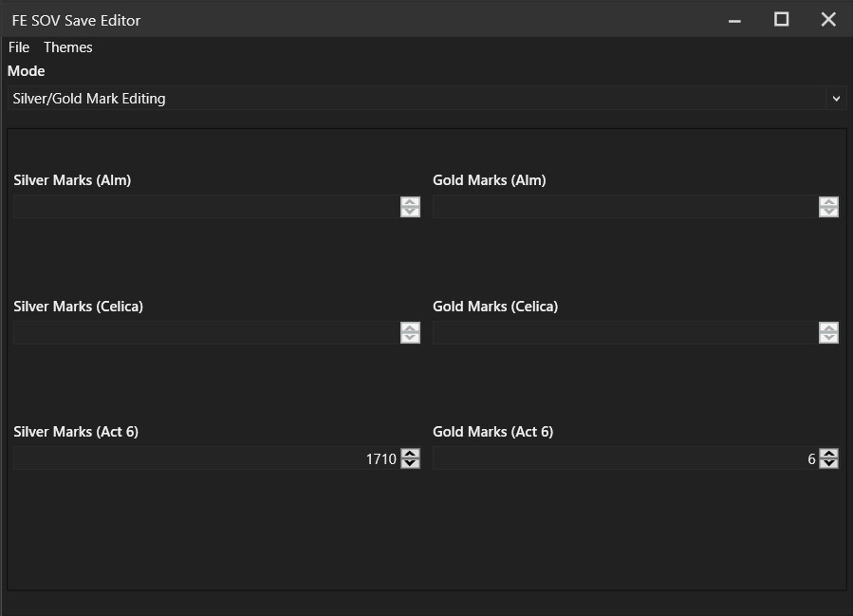
Task: Increment Silver Marks (Celica) counter
Action: pyautogui.click(x=410, y=329)
